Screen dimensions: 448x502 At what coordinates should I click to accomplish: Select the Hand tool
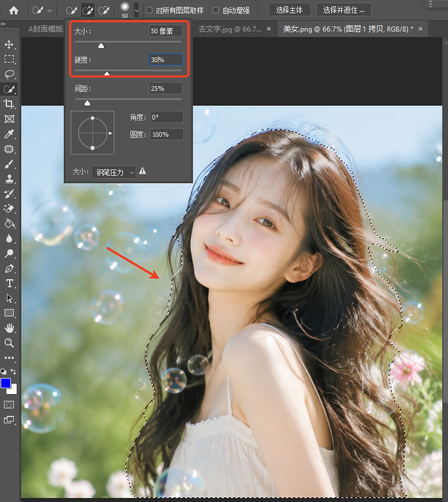[9, 328]
